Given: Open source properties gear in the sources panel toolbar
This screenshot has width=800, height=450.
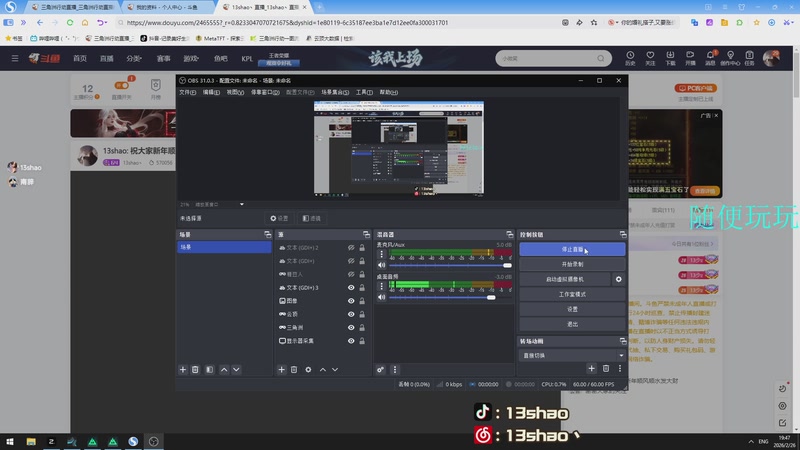Looking at the screenshot, I should coord(308,369).
